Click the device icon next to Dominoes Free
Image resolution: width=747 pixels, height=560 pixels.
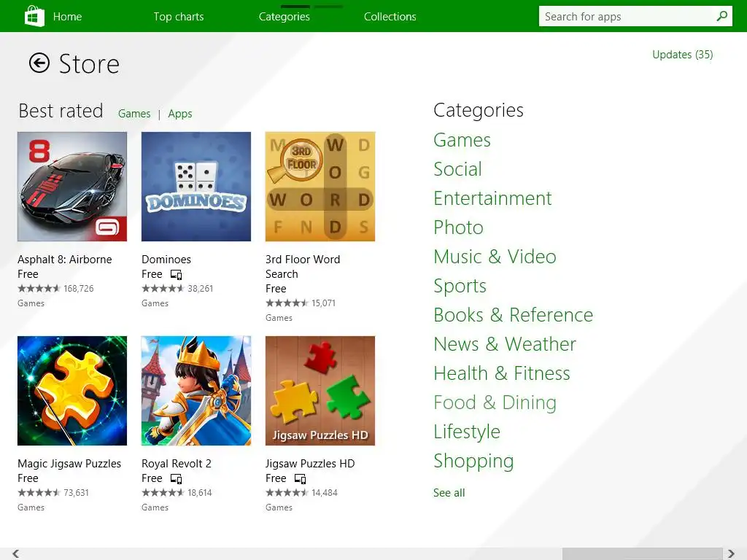click(x=177, y=275)
